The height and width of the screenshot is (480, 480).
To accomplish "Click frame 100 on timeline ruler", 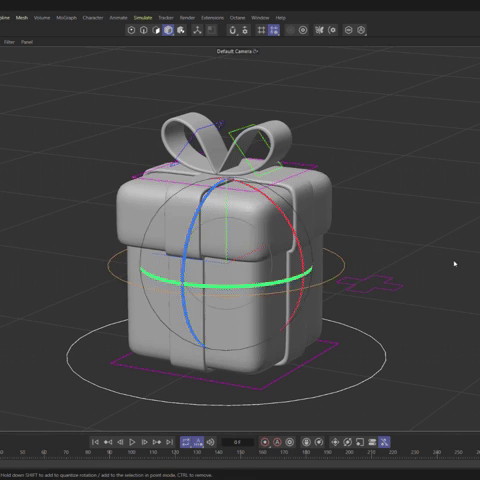I will click(131, 452).
